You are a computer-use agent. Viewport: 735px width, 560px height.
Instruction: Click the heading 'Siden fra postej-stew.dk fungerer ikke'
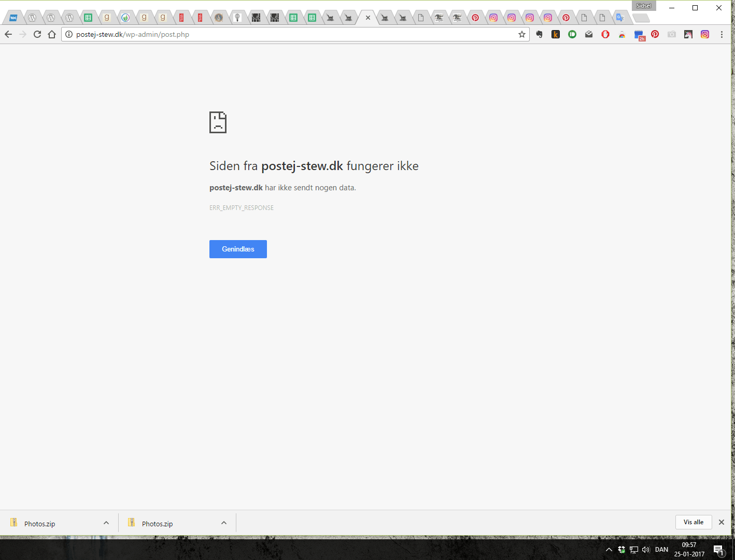point(314,166)
